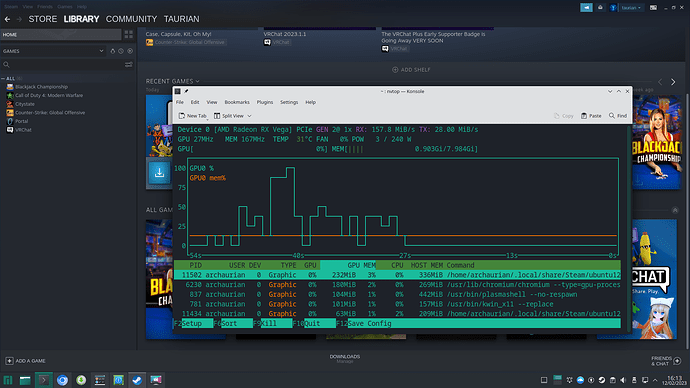
Task: Toggle the ready-to-play filter icon
Action: coord(113,51)
